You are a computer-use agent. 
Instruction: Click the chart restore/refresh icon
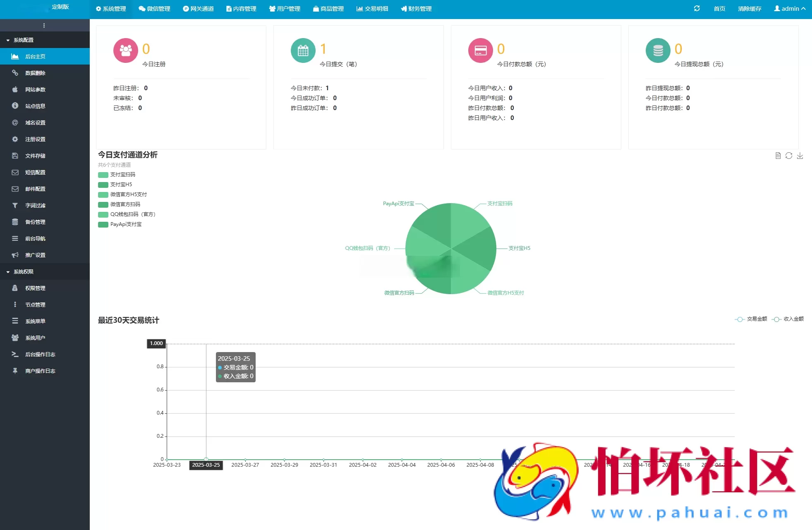(789, 156)
